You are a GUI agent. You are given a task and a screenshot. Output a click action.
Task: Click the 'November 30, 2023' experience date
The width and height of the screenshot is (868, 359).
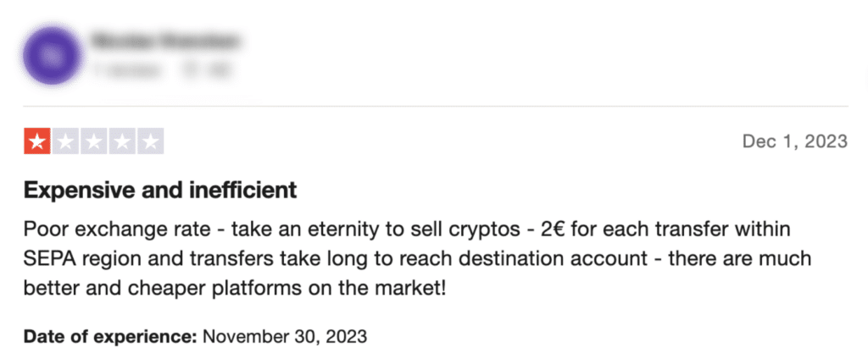[x=285, y=335]
